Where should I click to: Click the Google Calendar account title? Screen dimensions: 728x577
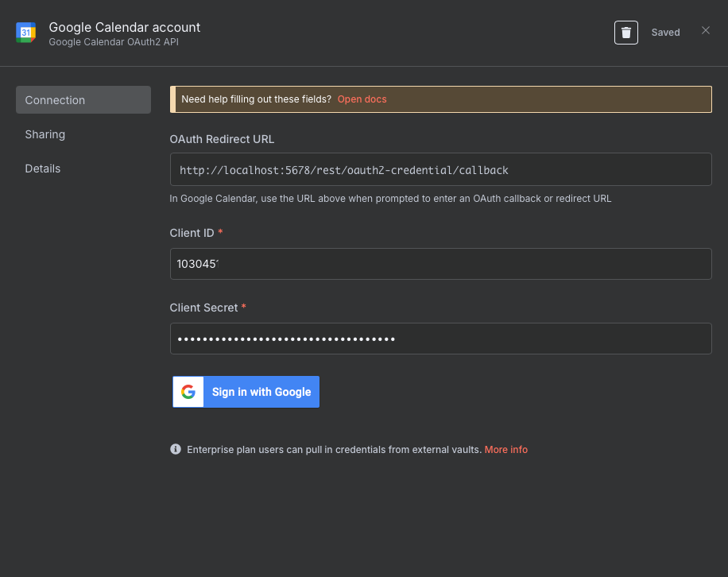(x=125, y=27)
